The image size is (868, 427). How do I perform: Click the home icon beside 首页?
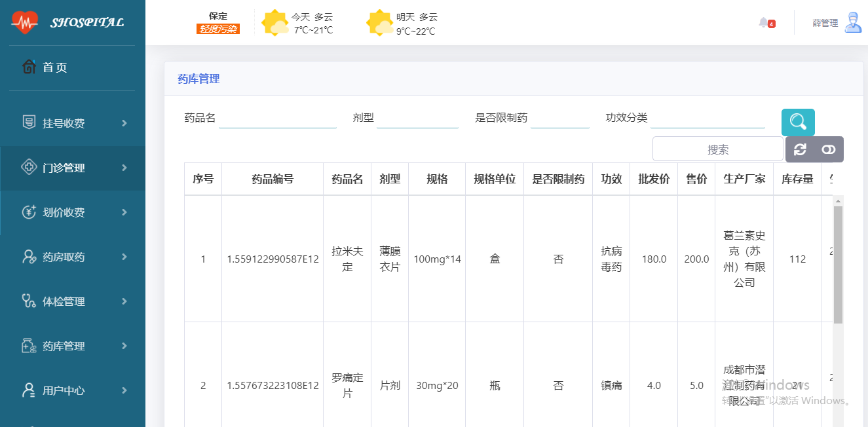[x=29, y=67]
